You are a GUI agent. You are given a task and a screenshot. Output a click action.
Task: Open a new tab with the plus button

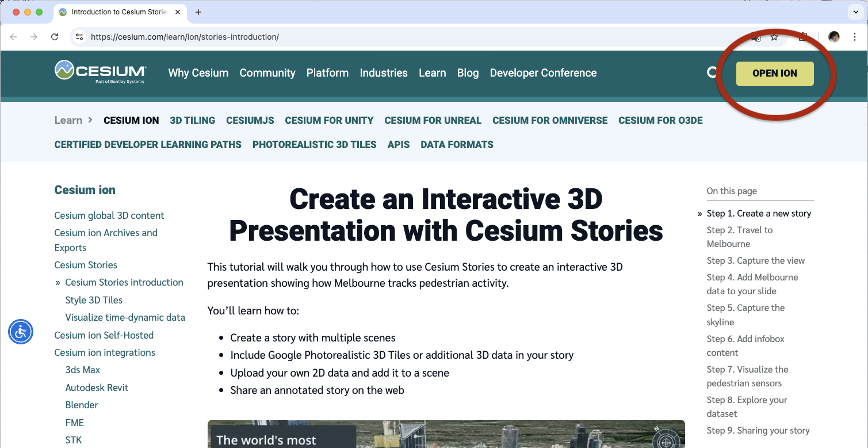tap(198, 12)
